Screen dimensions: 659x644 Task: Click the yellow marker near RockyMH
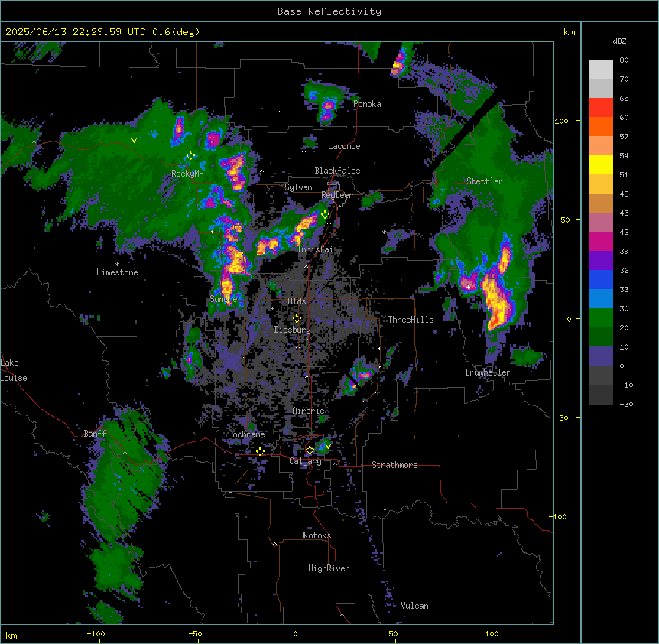pyautogui.click(x=190, y=156)
